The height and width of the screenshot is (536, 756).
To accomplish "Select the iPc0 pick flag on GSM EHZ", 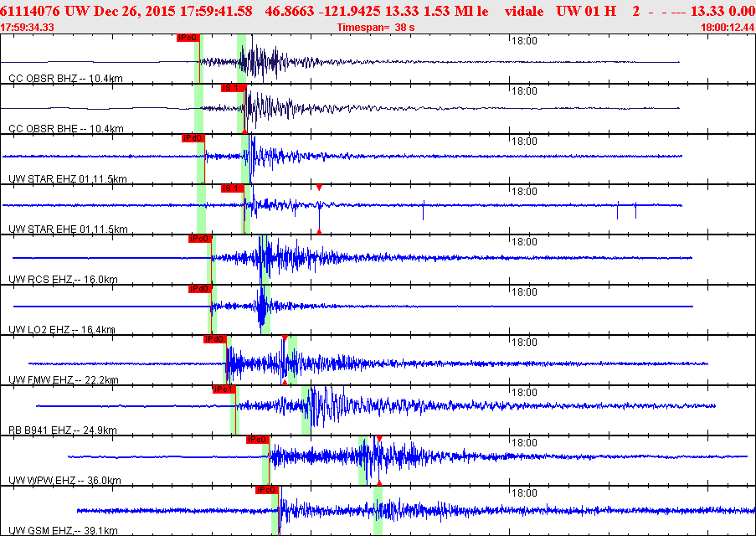I will point(266,490).
